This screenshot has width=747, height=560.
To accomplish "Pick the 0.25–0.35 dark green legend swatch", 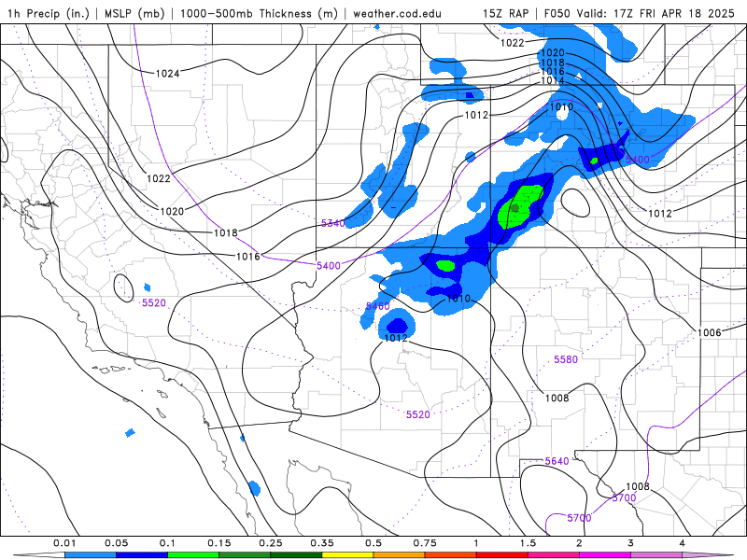I will pos(296,555).
